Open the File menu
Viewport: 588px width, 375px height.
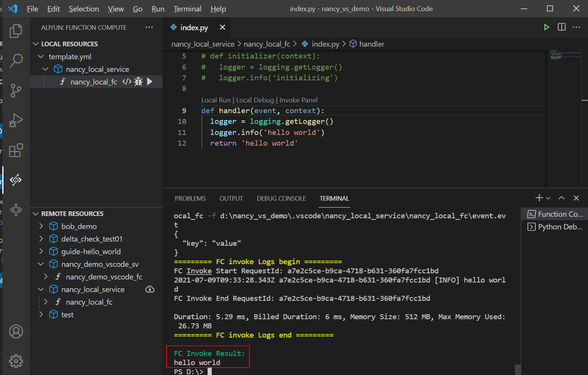point(32,9)
